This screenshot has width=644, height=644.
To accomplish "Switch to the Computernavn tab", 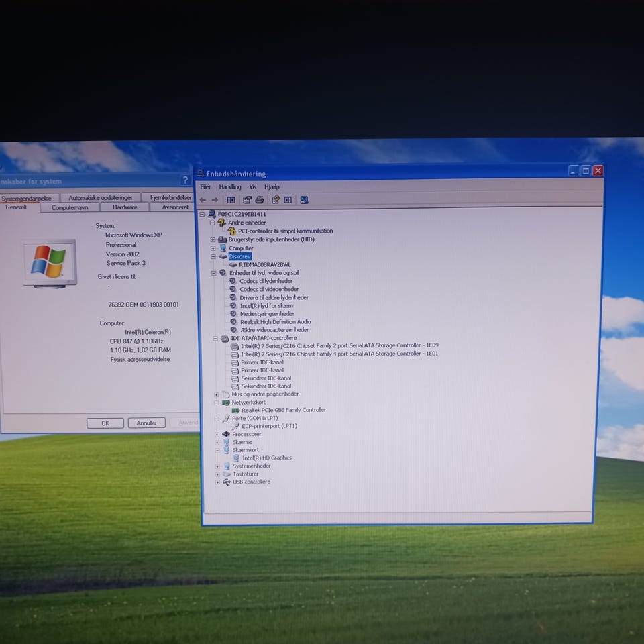I will (x=70, y=207).
